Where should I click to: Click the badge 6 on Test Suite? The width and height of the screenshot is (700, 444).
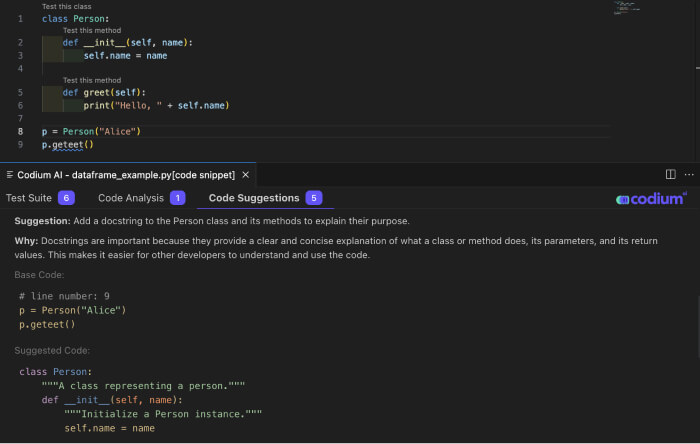click(66, 198)
